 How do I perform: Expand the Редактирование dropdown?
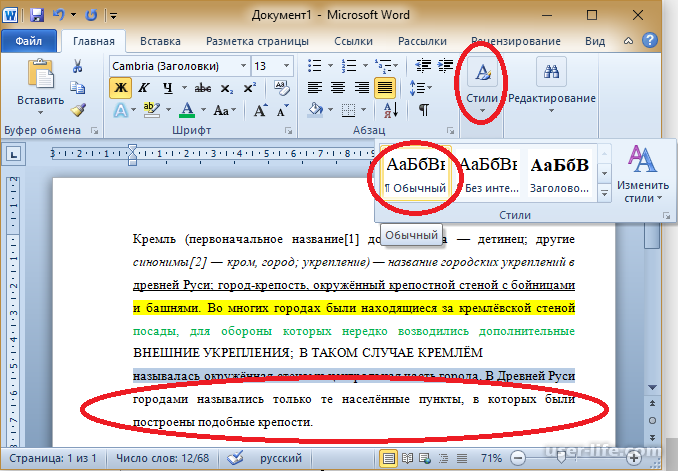(x=551, y=111)
